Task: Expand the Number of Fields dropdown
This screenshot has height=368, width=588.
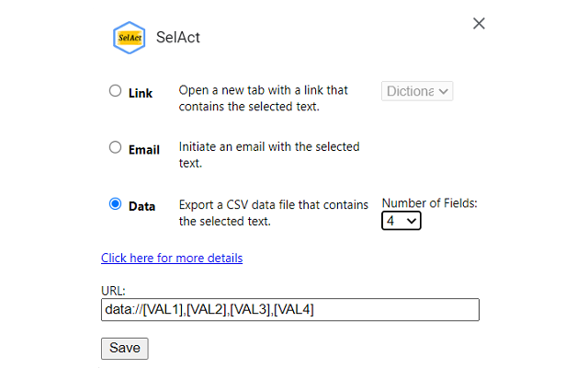Action: click(x=401, y=221)
